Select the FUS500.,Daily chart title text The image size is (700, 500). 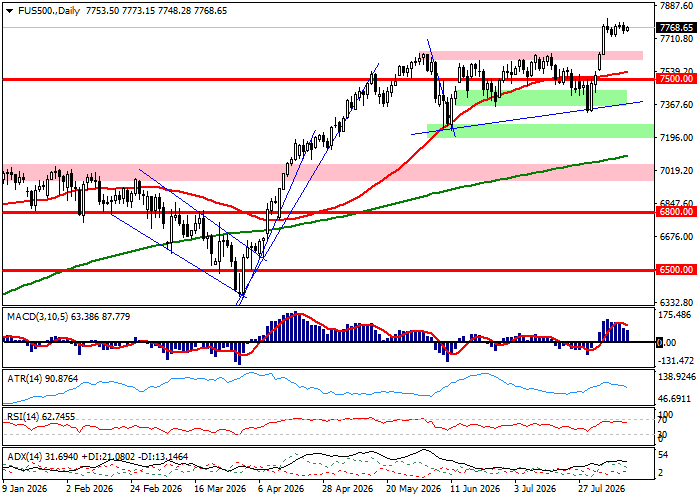pos(49,11)
